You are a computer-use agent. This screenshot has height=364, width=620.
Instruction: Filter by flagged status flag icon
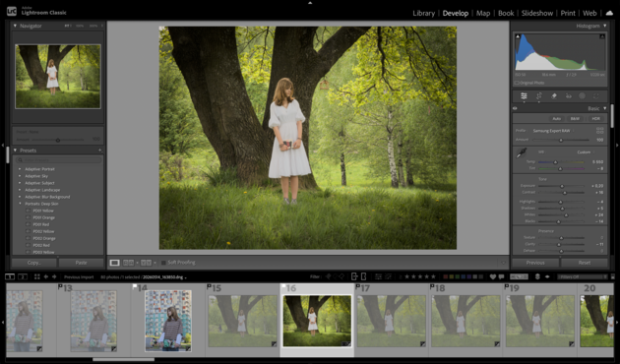[x=328, y=276]
